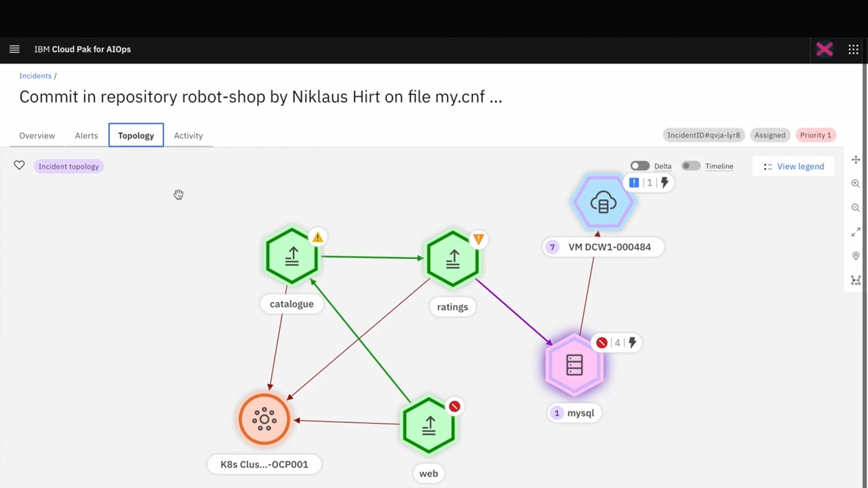Click the zoom out magnifier icon
The image size is (868, 488).
coord(855,208)
